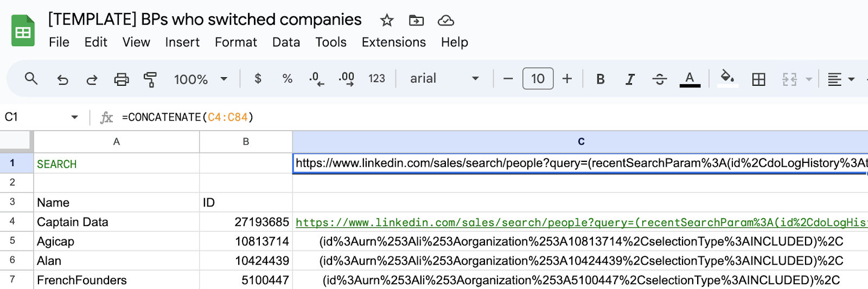Image resolution: width=868 pixels, height=289 pixels.
Task: Select column A header
Action: (117, 142)
